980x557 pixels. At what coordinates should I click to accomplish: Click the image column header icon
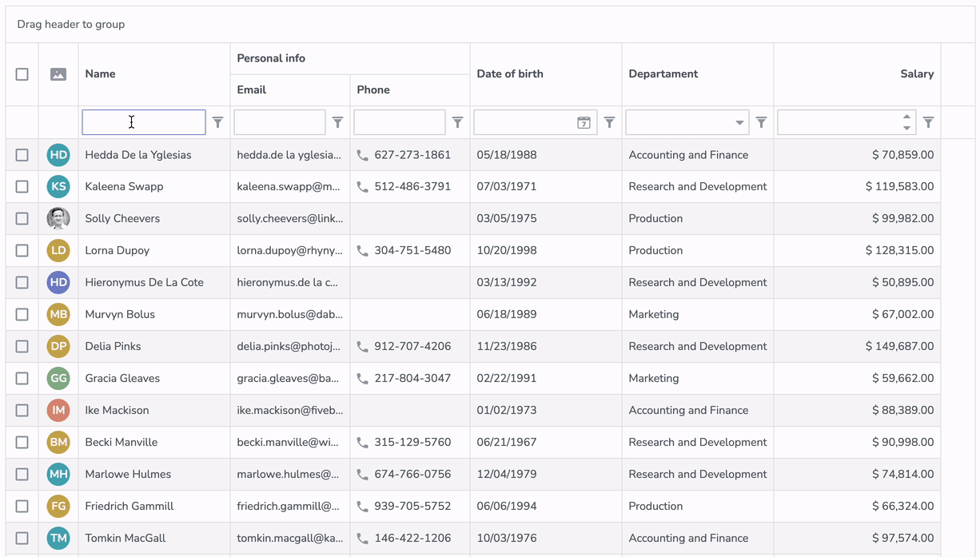click(58, 74)
